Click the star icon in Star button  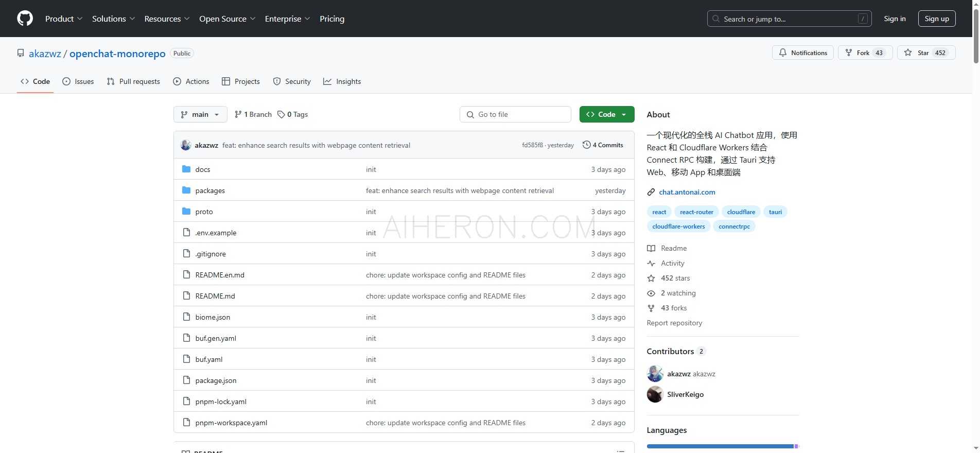point(908,53)
